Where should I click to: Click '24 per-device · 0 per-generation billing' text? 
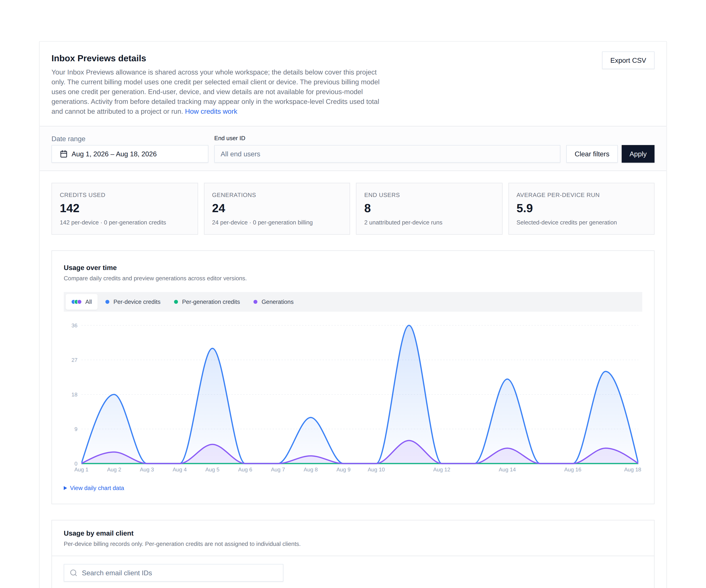[x=262, y=222]
